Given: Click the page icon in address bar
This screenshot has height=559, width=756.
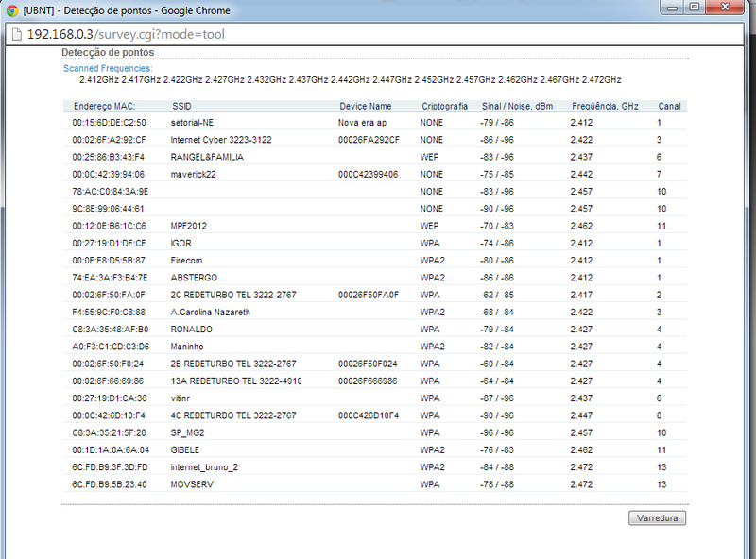Looking at the screenshot, I should [16, 34].
